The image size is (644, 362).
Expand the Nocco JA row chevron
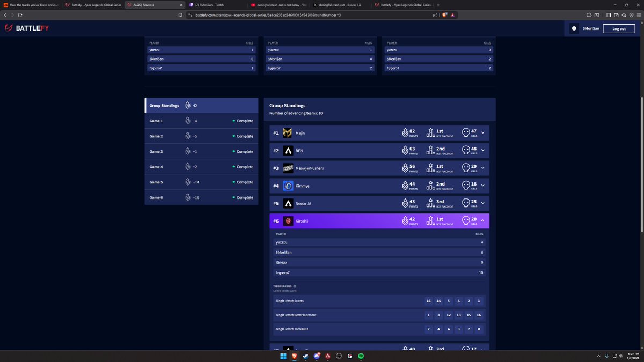pyautogui.click(x=482, y=203)
